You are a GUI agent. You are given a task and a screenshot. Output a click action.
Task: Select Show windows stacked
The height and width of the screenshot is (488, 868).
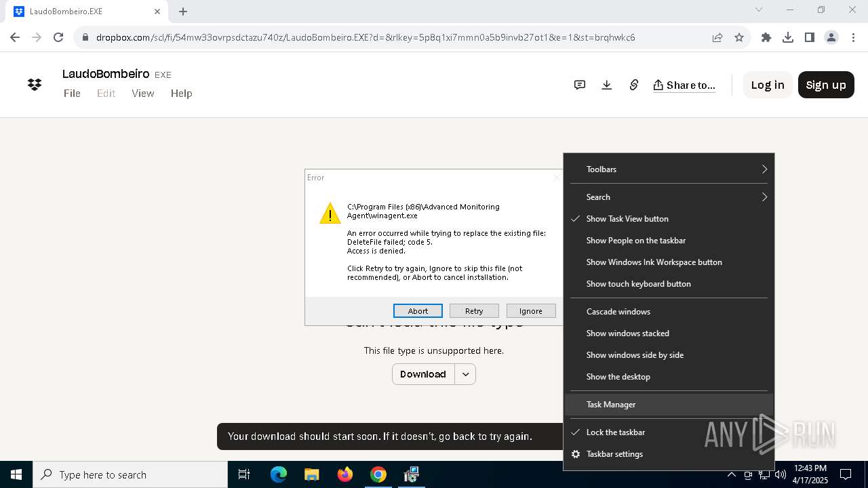pos(669,333)
